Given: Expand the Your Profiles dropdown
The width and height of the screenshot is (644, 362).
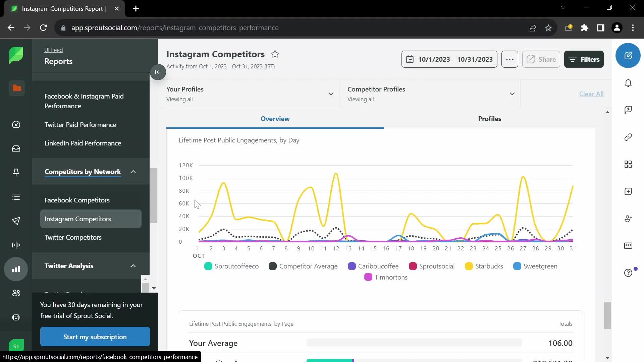Looking at the screenshot, I should 331,94.
